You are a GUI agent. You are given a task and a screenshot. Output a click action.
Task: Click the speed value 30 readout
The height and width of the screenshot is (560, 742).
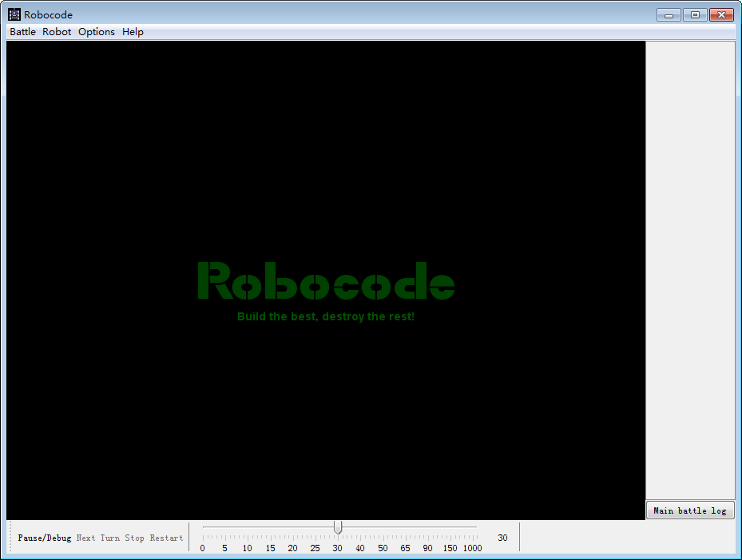click(x=502, y=538)
